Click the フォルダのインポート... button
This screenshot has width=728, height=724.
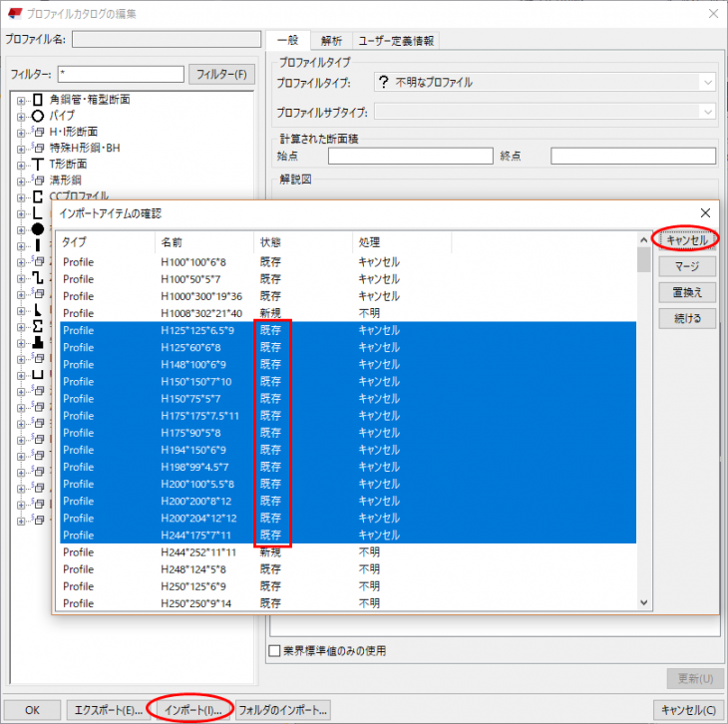pyautogui.click(x=283, y=710)
